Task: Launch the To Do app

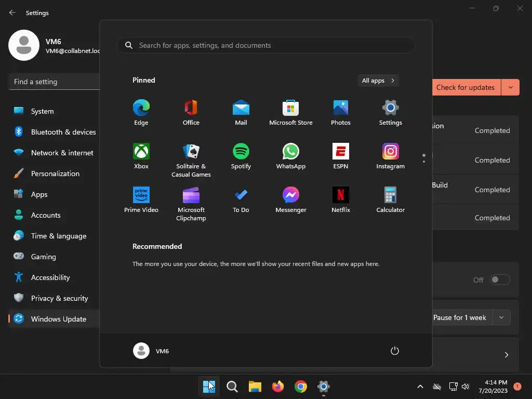Action: coord(241,200)
